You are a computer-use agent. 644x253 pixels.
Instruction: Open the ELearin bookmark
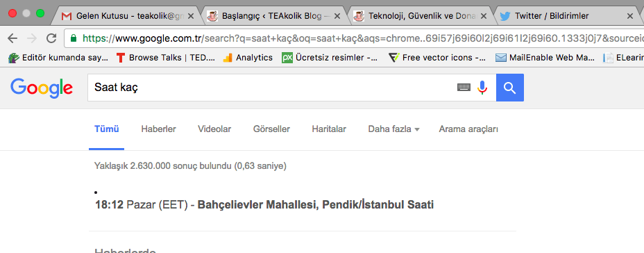[623, 58]
